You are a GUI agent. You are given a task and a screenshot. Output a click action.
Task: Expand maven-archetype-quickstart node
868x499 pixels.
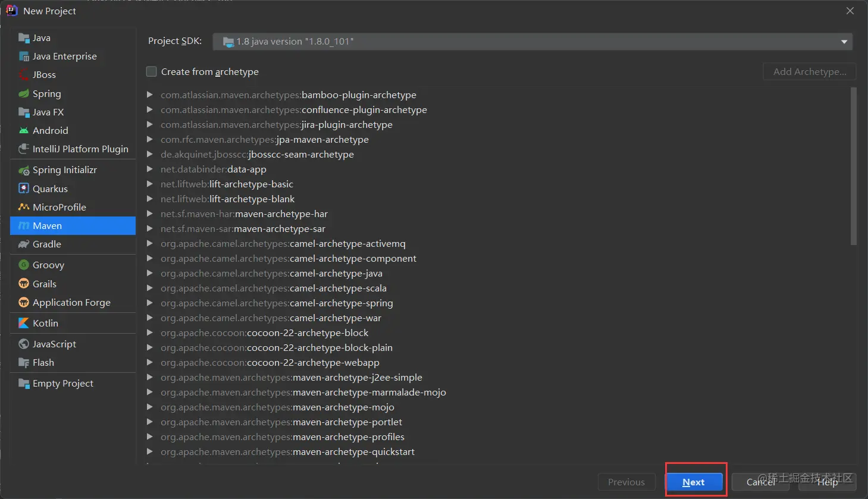click(x=150, y=451)
